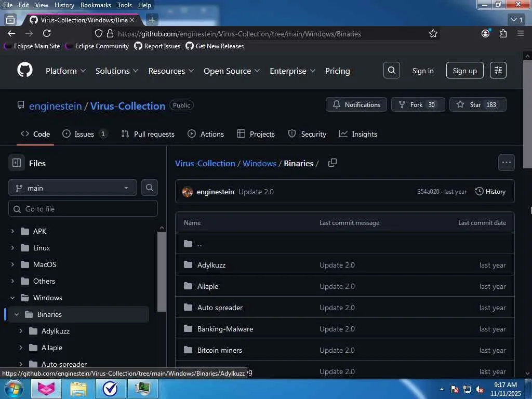Switch to the Issues tab
Image resolution: width=532 pixels, height=399 pixels.
pyautogui.click(x=85, y=134)
